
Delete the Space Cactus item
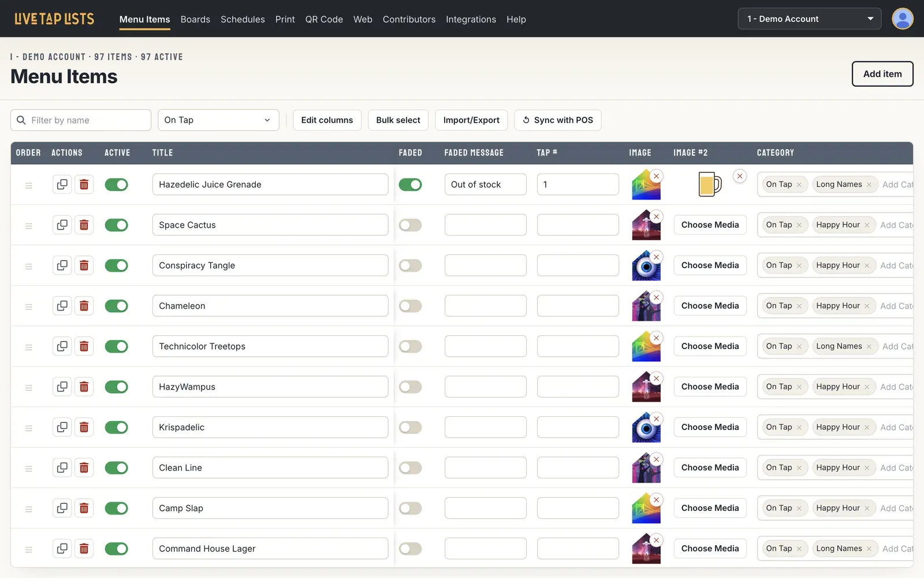84,225
